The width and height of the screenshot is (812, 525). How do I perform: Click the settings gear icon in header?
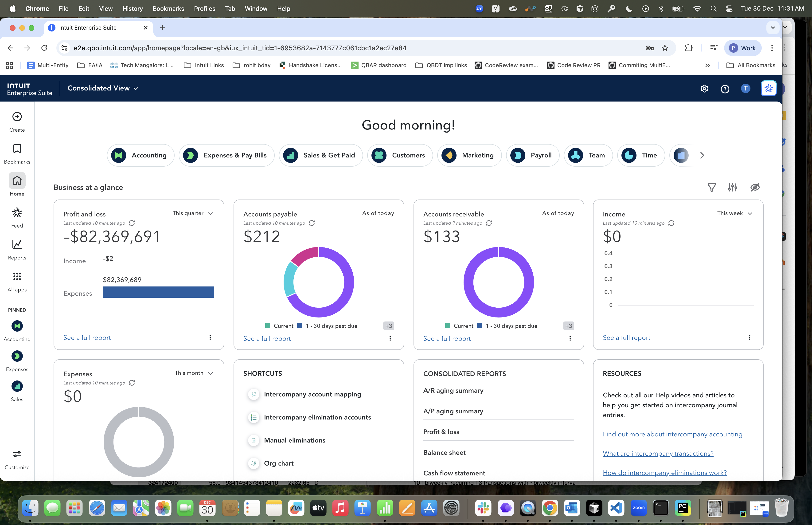(x=704, y=89)
